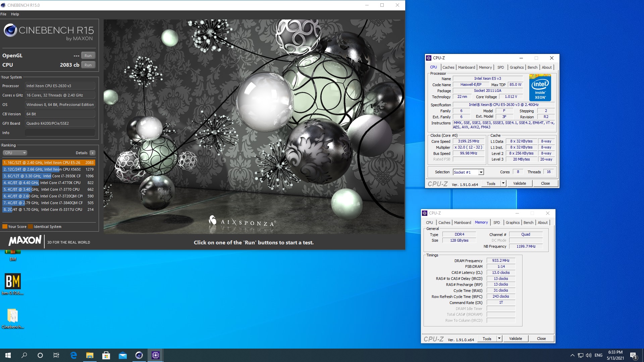Switch to SPD tab in lower CPU-Z window
The height and width of the screenshot is (362, 644).
click(496, 223)
